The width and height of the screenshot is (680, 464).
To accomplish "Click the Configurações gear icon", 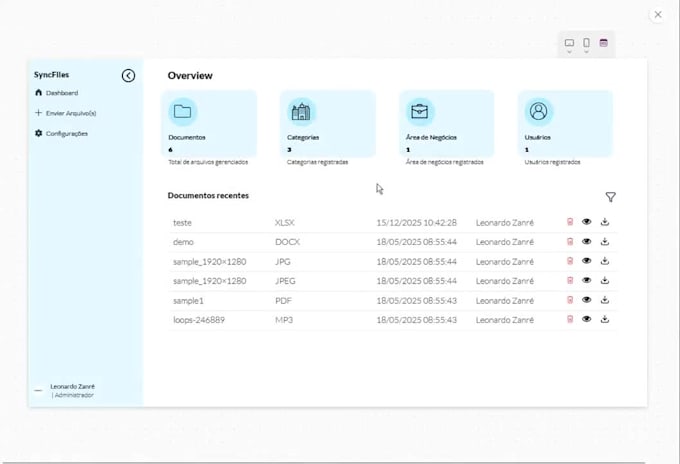I will coord(39,133).
